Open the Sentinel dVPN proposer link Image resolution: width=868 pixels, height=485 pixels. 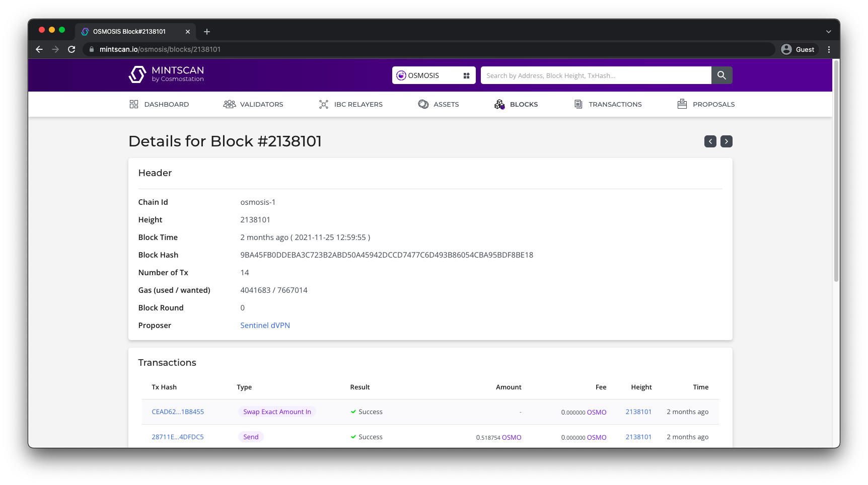(x=265, y=326)
